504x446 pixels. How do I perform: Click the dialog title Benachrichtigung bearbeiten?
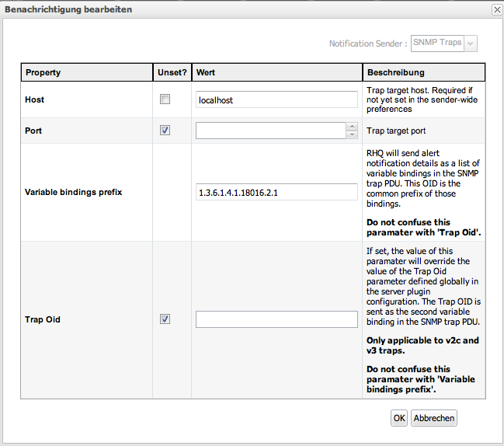click(68, 9)
